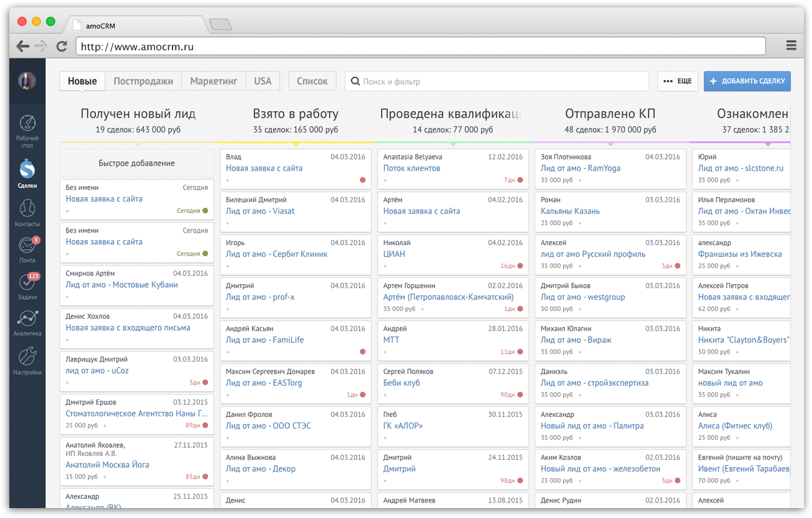The image size is (812, 518).
Task: Click green task dot on first Без имени card
Action: [x=205, y=211]
